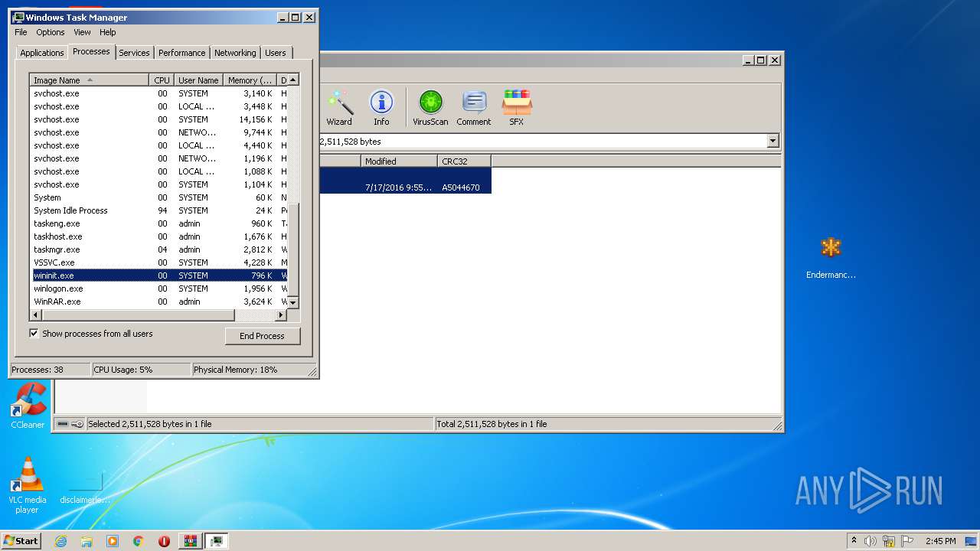Click the process list scroll up arrow

tap(292, 80)
